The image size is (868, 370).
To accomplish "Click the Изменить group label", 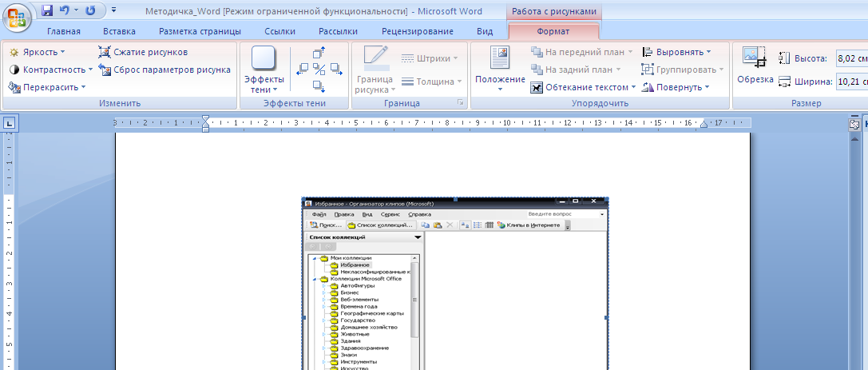I will pyautogui.click(x=120, y=104).
